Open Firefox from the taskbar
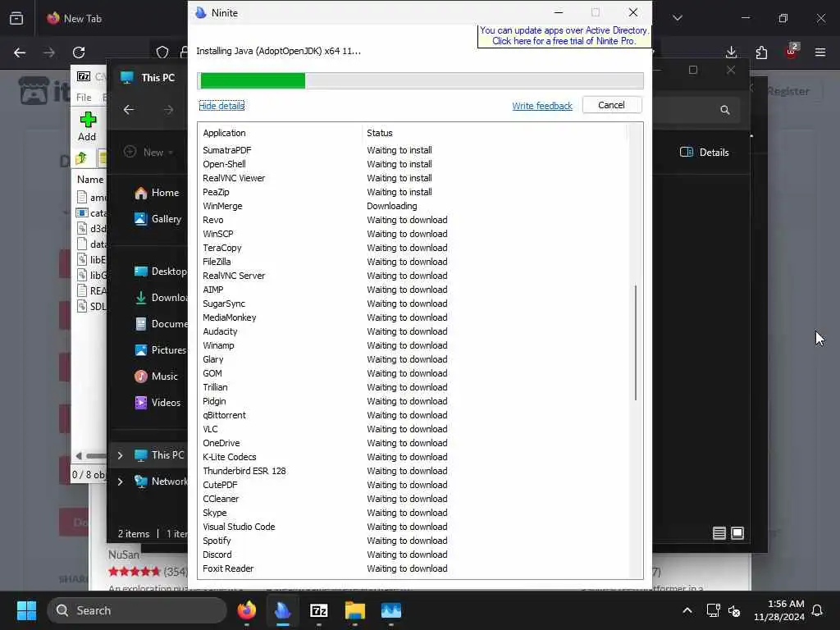 (x=246, y=610)
